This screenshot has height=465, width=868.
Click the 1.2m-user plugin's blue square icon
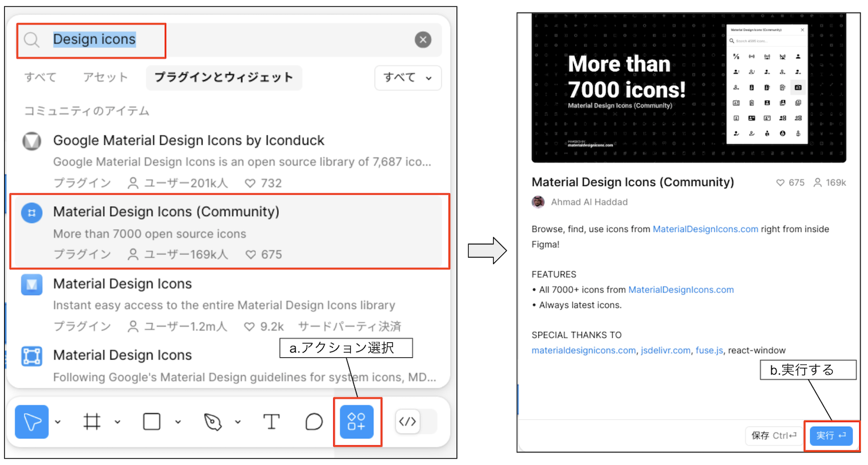[x=32, y=285]
